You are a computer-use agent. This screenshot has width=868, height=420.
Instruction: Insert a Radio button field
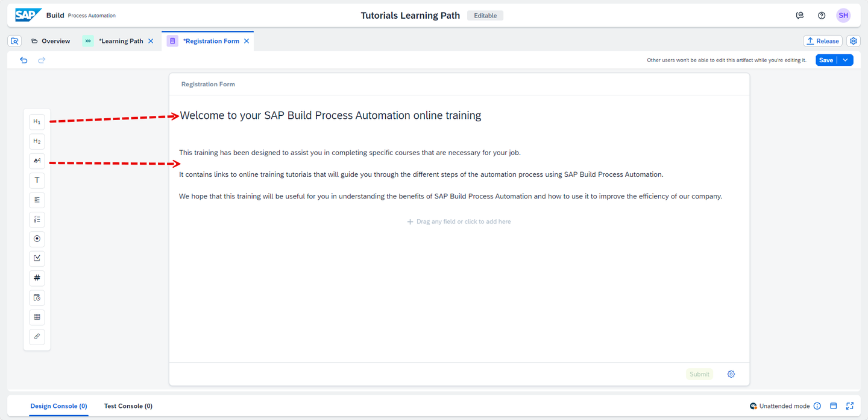point(37,239)
